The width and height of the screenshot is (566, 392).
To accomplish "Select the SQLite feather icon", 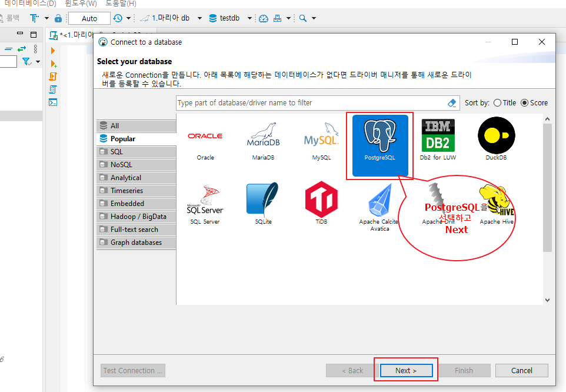I will pyautogui.click(x=263, y=204).
